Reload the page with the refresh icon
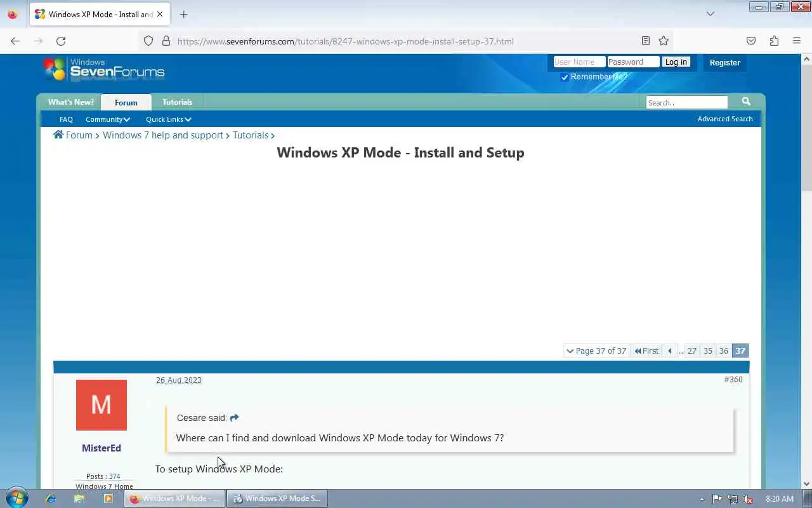The image size is (812, 508). point(61,41)
